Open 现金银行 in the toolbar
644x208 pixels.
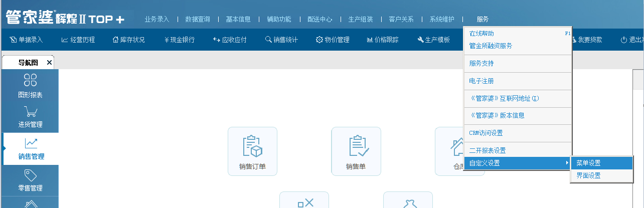180,40
